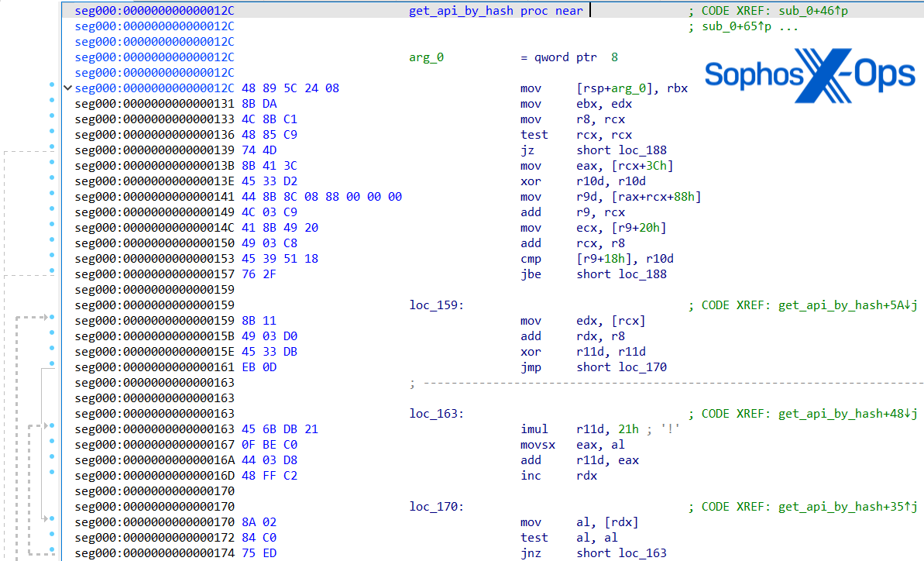Click the margin dot beside jmp short loc_170

tap(51, 364)
